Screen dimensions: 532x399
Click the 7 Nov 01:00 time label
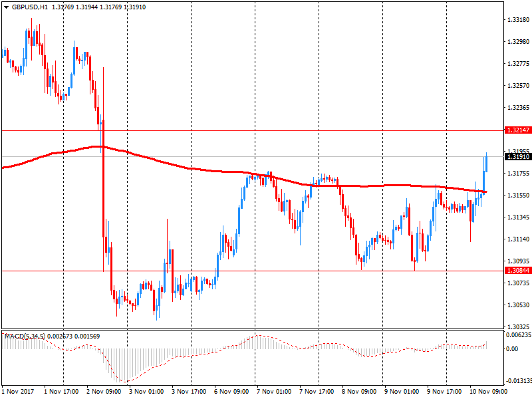click(274, 391)
